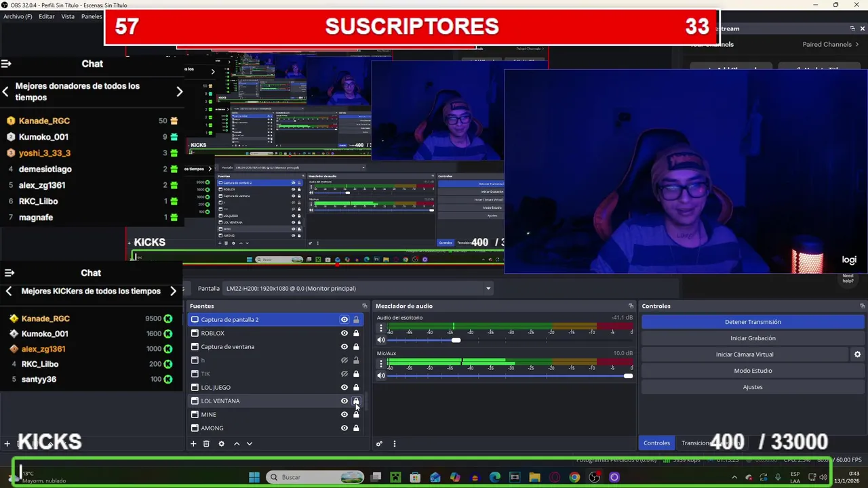Click Iniciar Grabación button

pyautogui.click(x=753, y=338)
